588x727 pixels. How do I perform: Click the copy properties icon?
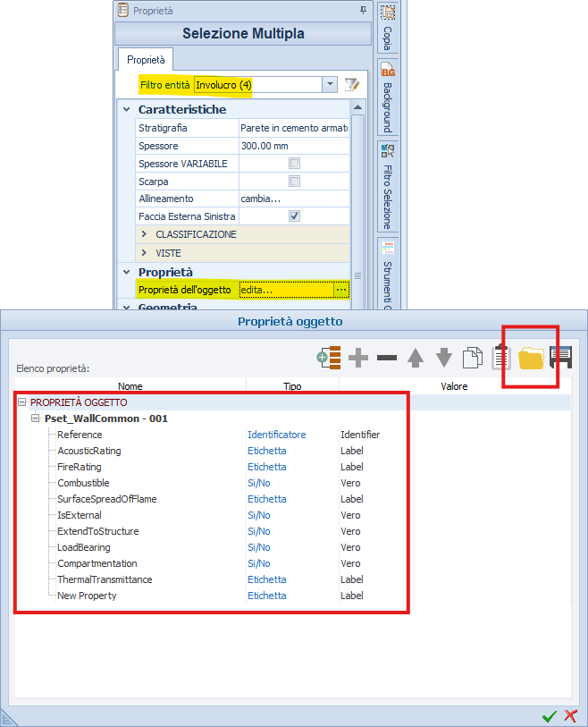(x=474, y=358)
